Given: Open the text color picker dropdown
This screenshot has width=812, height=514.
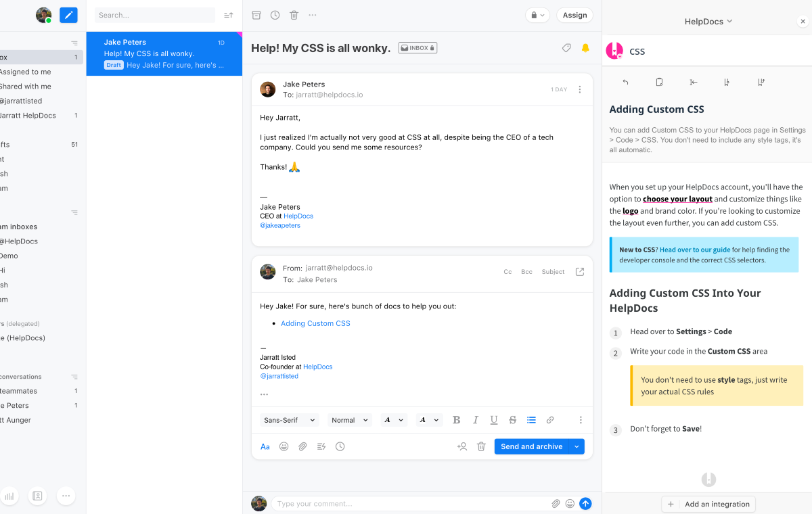Looking at the screenshot, I should pyautogui.click(x=394, y=420).
